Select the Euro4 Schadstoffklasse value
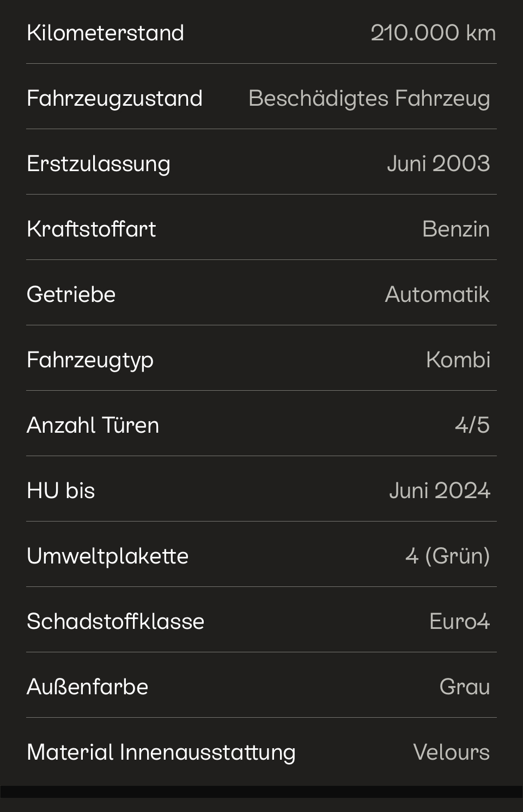This screenshot has width=523, height=812. point(459,622)
